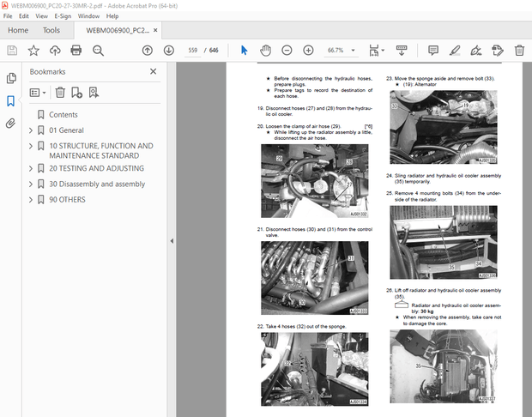
Task: Toggle the Bookmarks side panel icon
Action: click(11, 100)
